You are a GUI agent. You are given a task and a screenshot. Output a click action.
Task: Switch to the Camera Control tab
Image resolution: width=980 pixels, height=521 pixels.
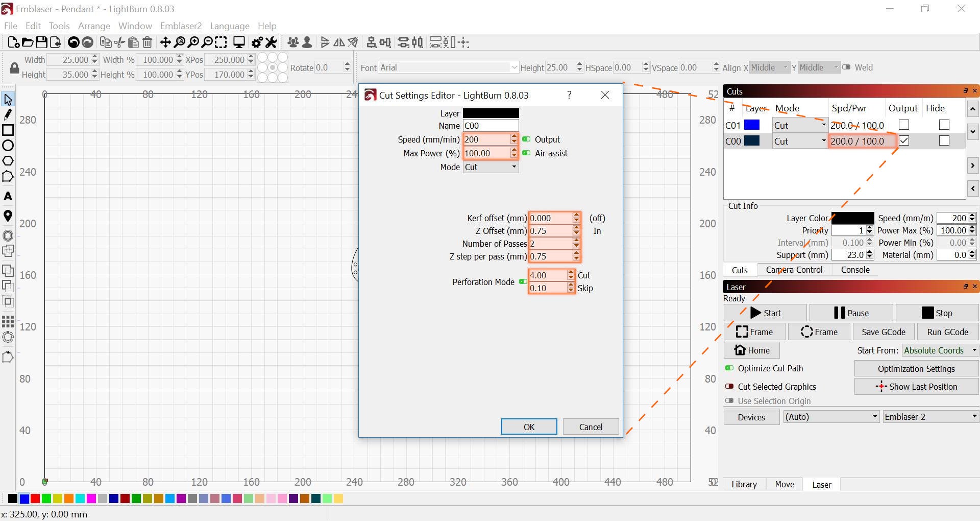click(794, 270)
